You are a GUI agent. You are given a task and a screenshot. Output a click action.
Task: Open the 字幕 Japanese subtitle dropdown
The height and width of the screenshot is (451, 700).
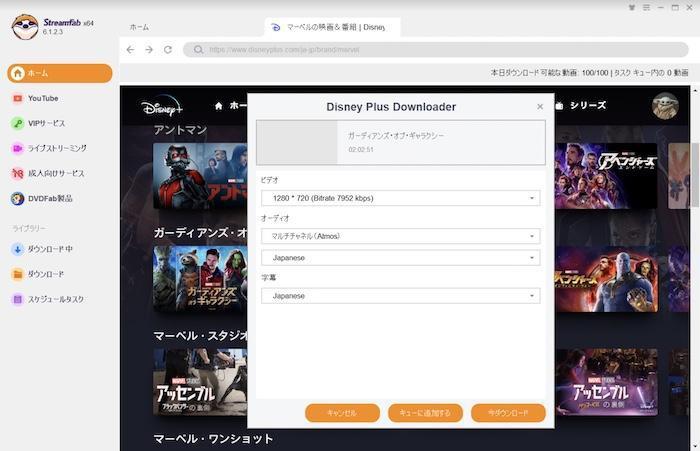click(400, 296)
